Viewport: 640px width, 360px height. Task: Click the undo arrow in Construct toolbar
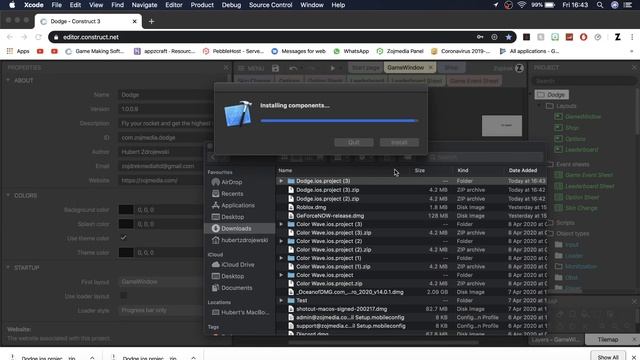click(x=293, y=68)
